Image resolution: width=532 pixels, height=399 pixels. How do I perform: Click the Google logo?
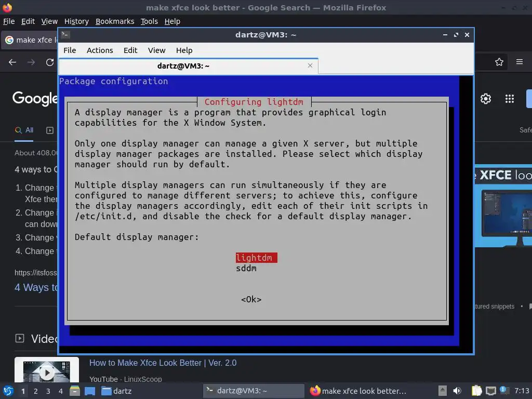[x=35, y=98]
